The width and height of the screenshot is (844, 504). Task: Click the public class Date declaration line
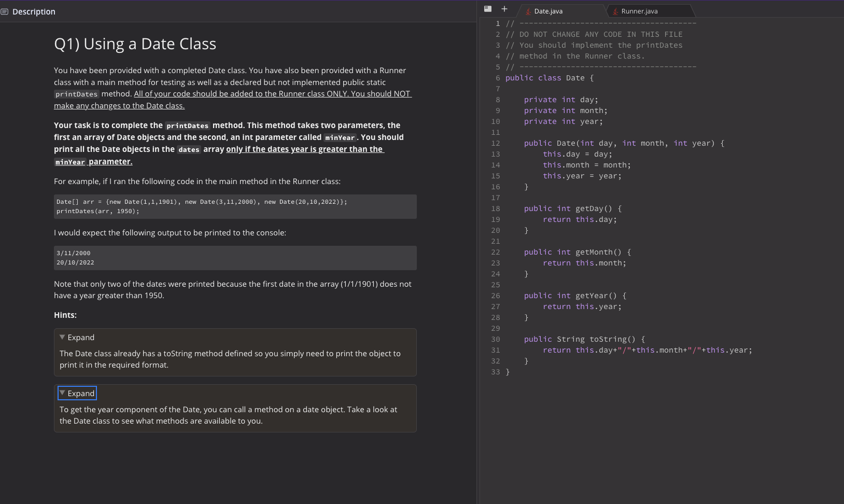click(x=548, y=78)
